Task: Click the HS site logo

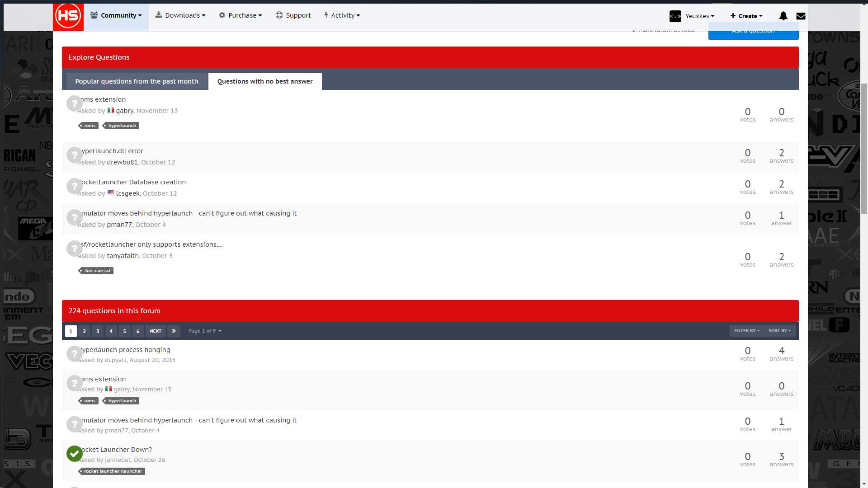Action: click(68, 16)
